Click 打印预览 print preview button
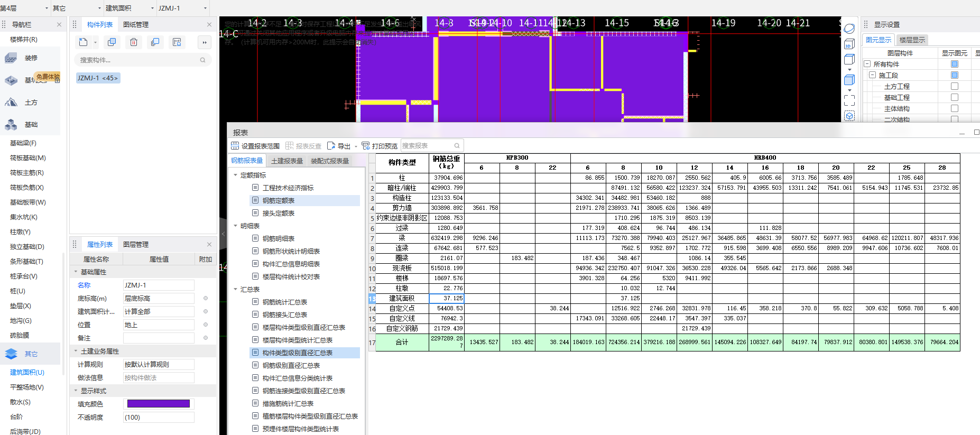Image resolution: width=980 pixels, height=435 pixels. coord(380,146)
